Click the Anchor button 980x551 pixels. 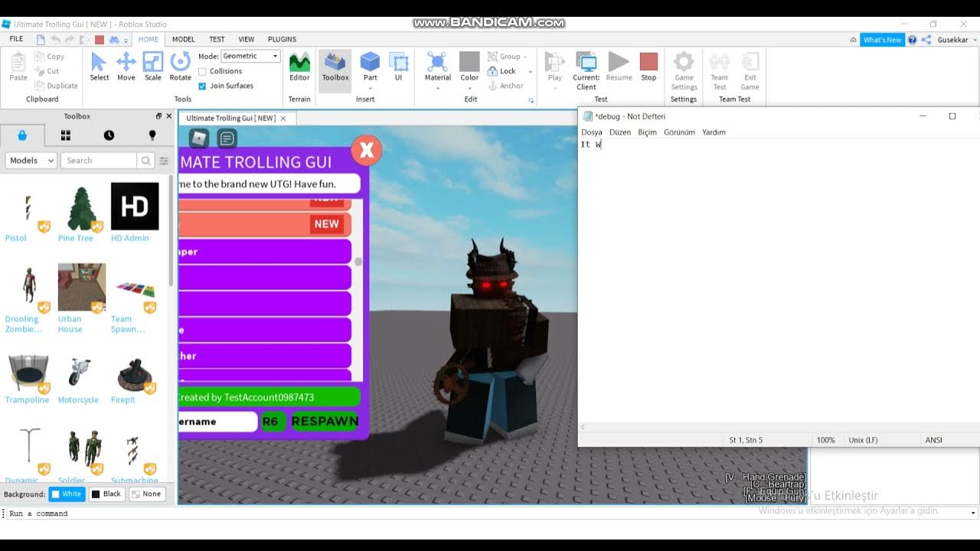[x=505, y=86]
